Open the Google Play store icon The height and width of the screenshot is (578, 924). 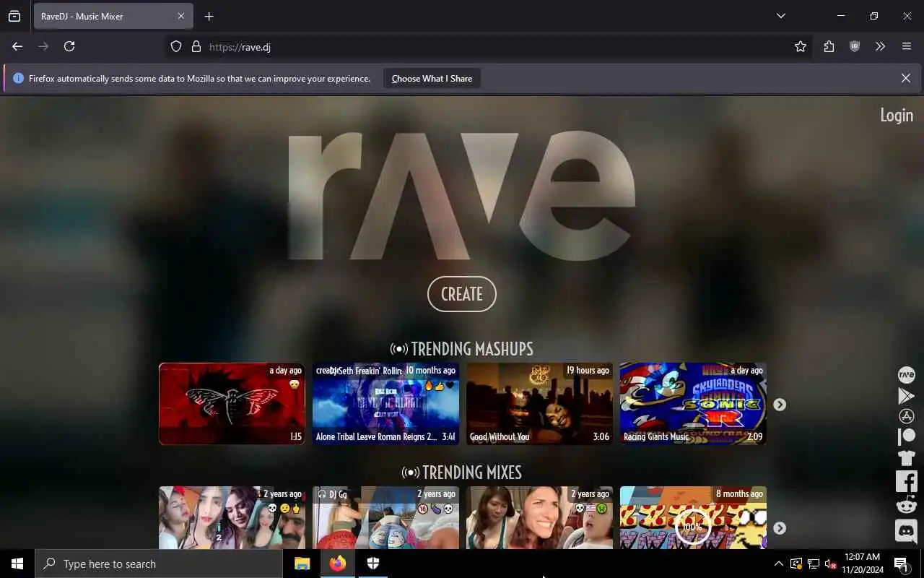pos(906,396)
